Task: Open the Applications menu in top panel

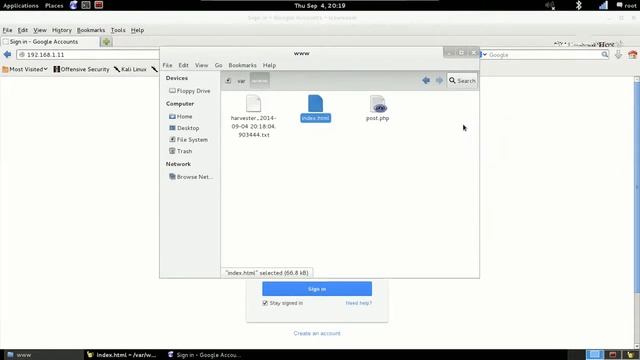Action: 20,6
